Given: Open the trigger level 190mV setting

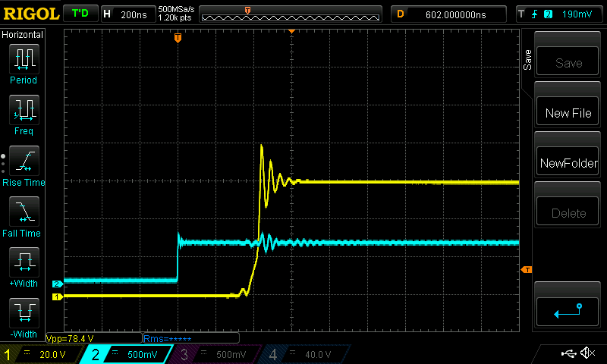Looking at the screenshot, I should (558, 14).
